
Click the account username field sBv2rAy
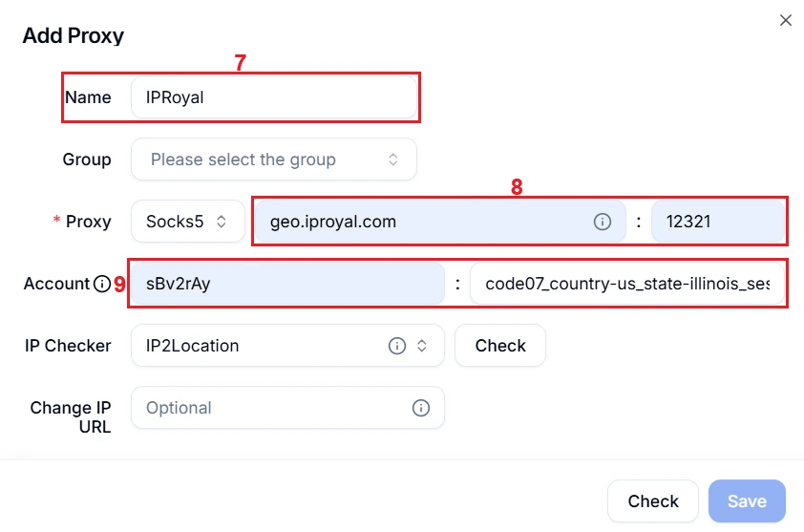coord(286,284)
